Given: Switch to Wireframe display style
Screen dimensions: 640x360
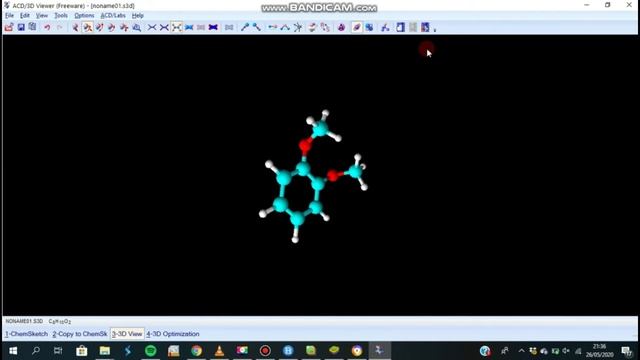Looking at the screenshot, I should [x=152, y=27].
